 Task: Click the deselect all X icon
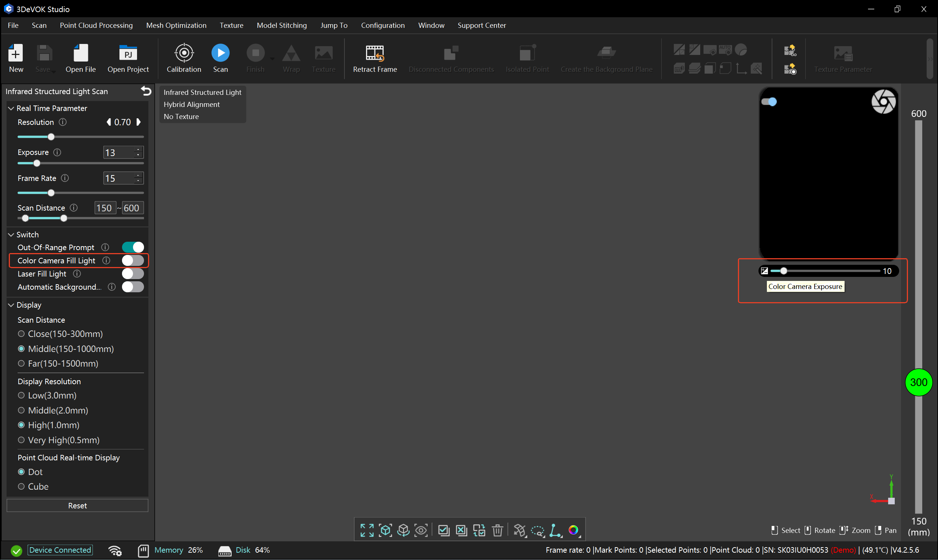461,530
